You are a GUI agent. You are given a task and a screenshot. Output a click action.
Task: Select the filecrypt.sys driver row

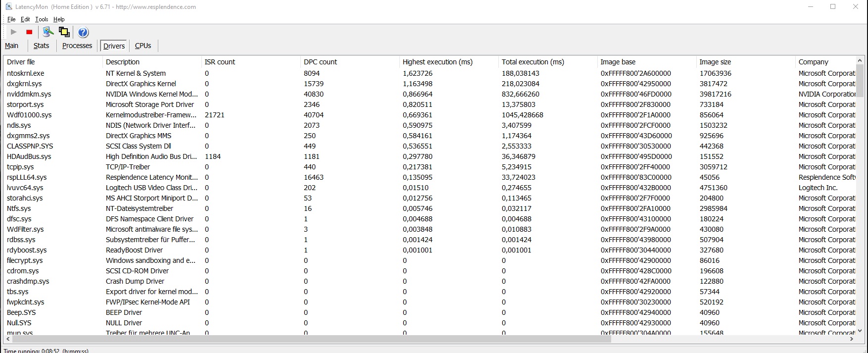(430, 260)
